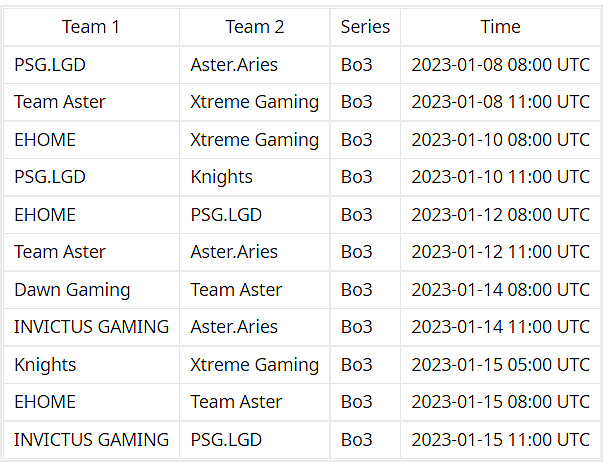Click the Team 1 column header

point(90,27)
